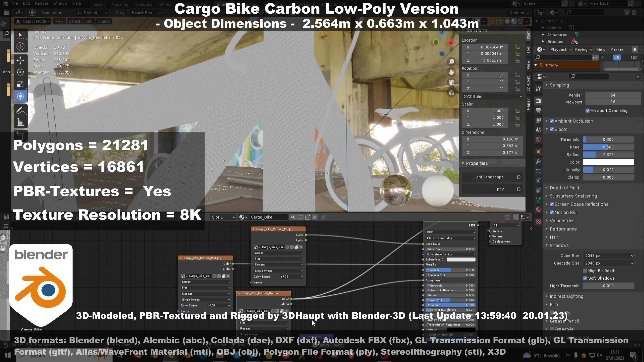
Task: Open Texture properties checker icon
Action: (x=538, y=222)
